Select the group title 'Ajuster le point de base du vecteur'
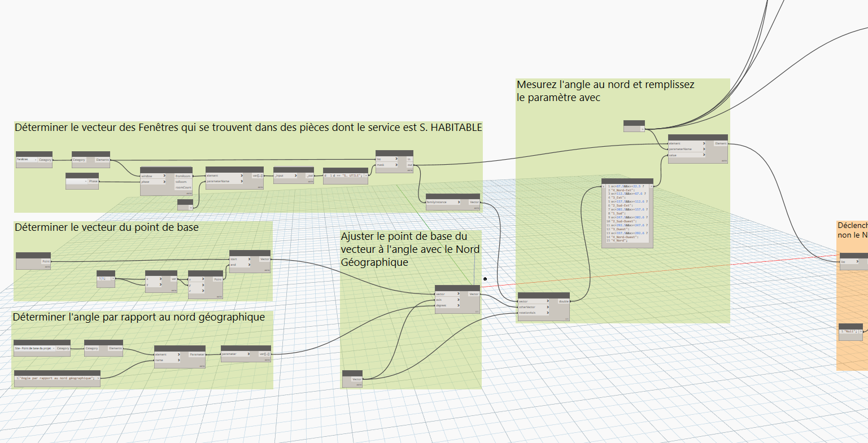 tap(411, 249)
